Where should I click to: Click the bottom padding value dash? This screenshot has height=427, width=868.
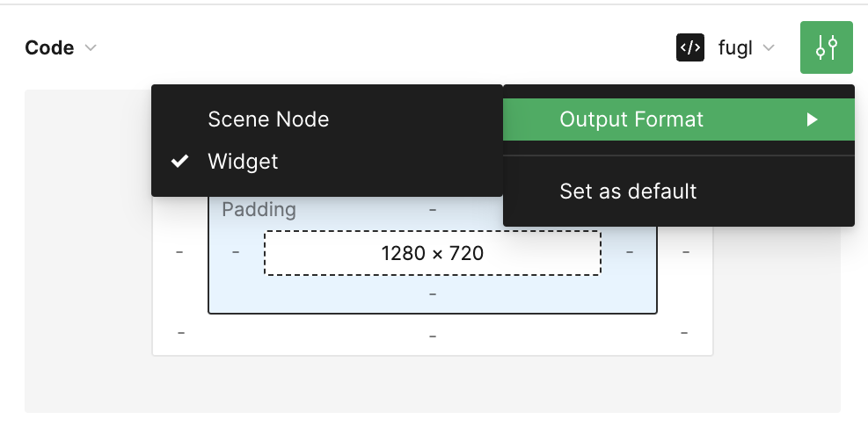tap(432, 294)
